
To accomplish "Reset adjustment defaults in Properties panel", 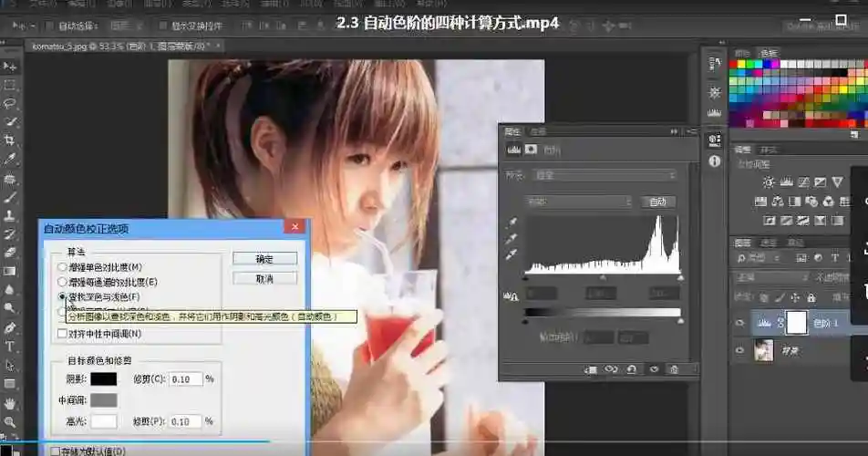I will (x=632, y=369).
